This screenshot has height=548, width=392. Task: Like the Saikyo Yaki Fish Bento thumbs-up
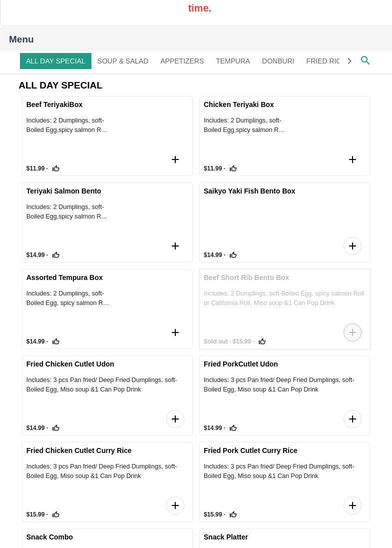[x=233, y=255]
